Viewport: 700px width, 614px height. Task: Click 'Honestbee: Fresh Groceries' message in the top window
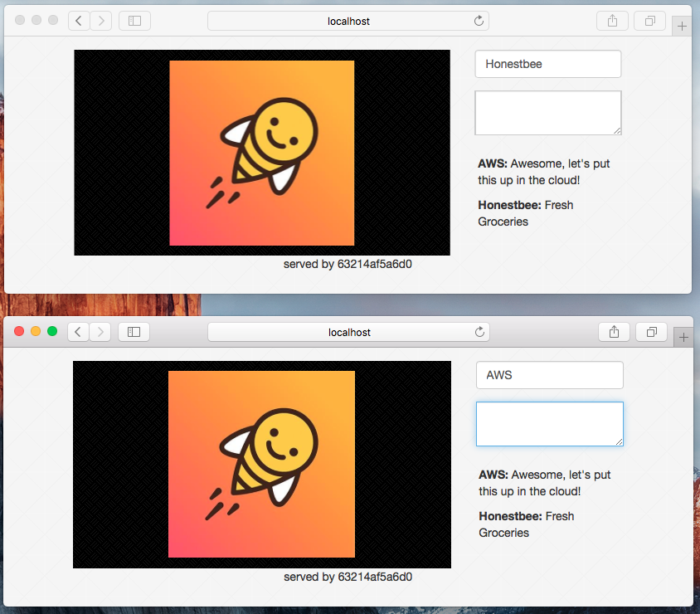pos(526,213)
